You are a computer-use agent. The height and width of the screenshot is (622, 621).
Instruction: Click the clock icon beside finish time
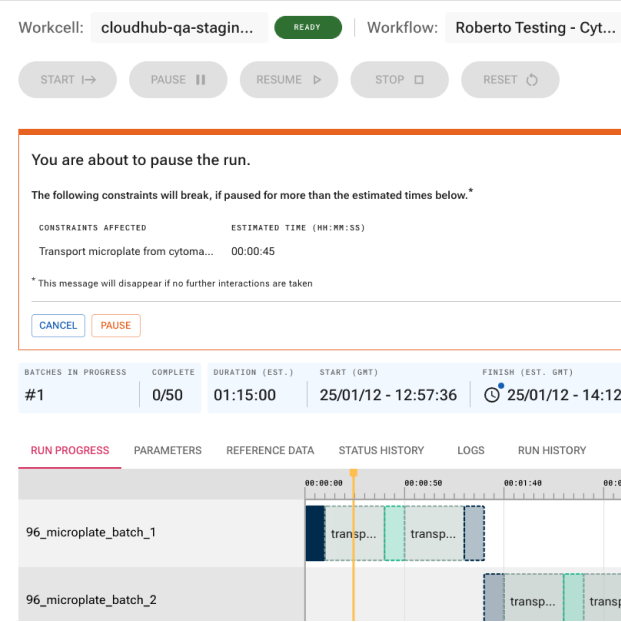tap(492, 395)
